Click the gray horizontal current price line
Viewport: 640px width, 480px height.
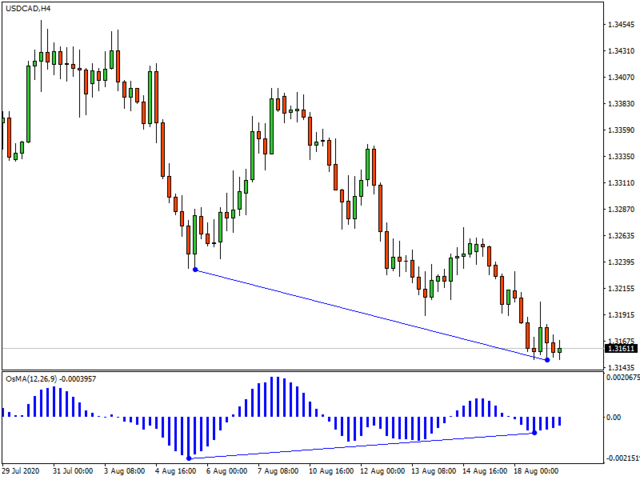(x=300, y=349)
